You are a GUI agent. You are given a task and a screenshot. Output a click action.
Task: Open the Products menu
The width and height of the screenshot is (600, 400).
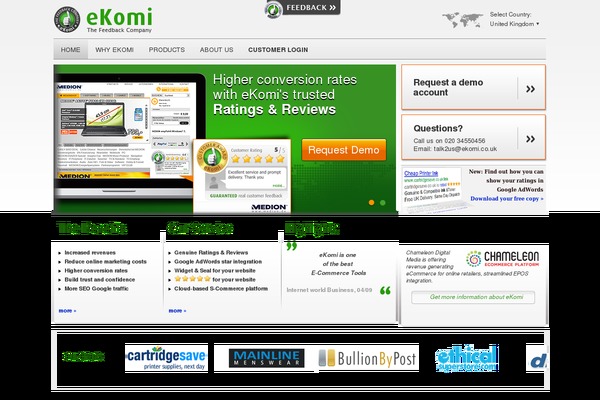166,50
